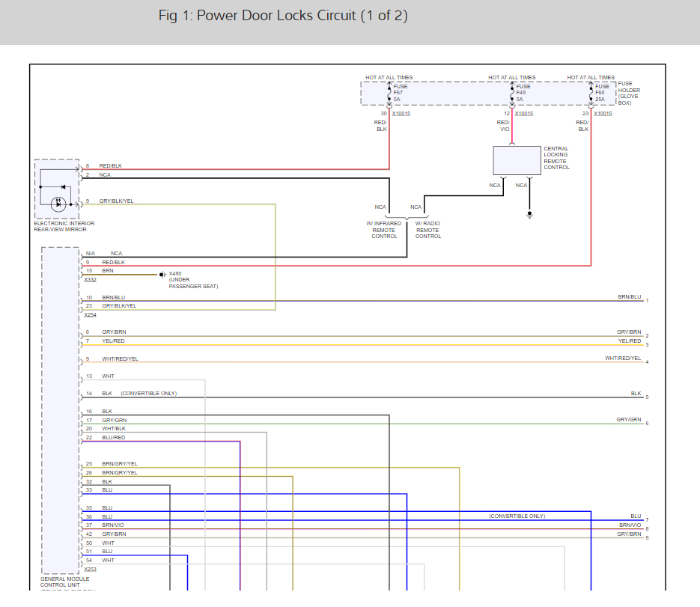Select the GENERAL MODULE CONTROL UNIT label
This screenshot has height=607, width=700.
point(64,582)
